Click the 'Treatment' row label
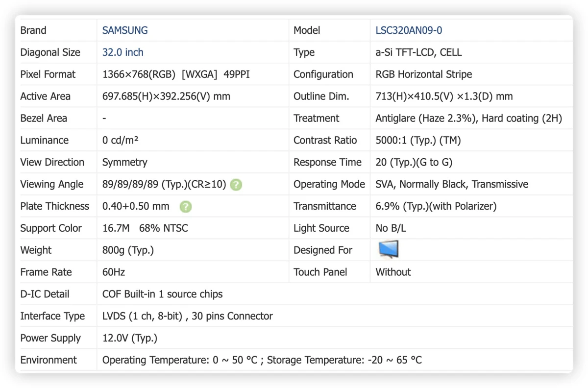 pos(316,119)
